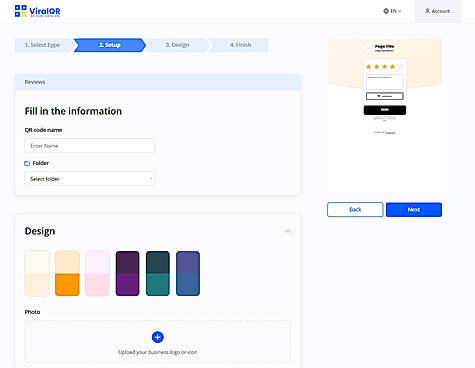Viewport: 475px width, 368px height.
Task: Click the review page preview thumbnail
Action: (x=385, y=115)
